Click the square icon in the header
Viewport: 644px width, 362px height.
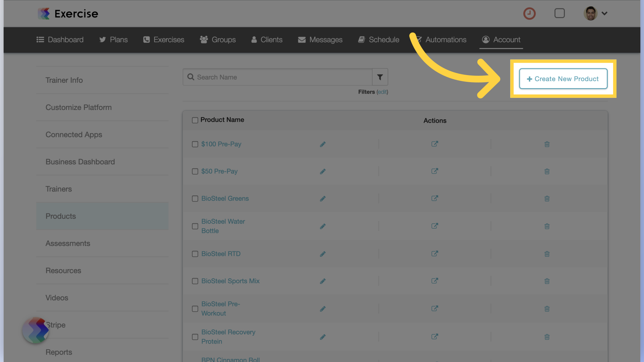tap(559, 13)
